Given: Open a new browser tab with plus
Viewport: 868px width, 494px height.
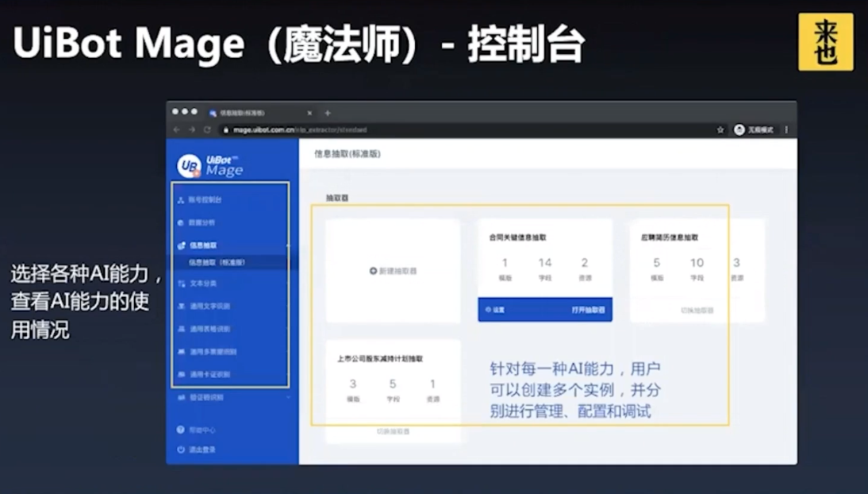Looking at the screenshot, I should tap(328, 113).
